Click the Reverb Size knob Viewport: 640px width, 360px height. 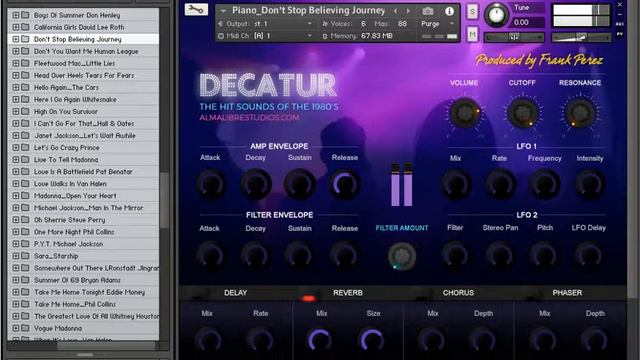[372, 340]
